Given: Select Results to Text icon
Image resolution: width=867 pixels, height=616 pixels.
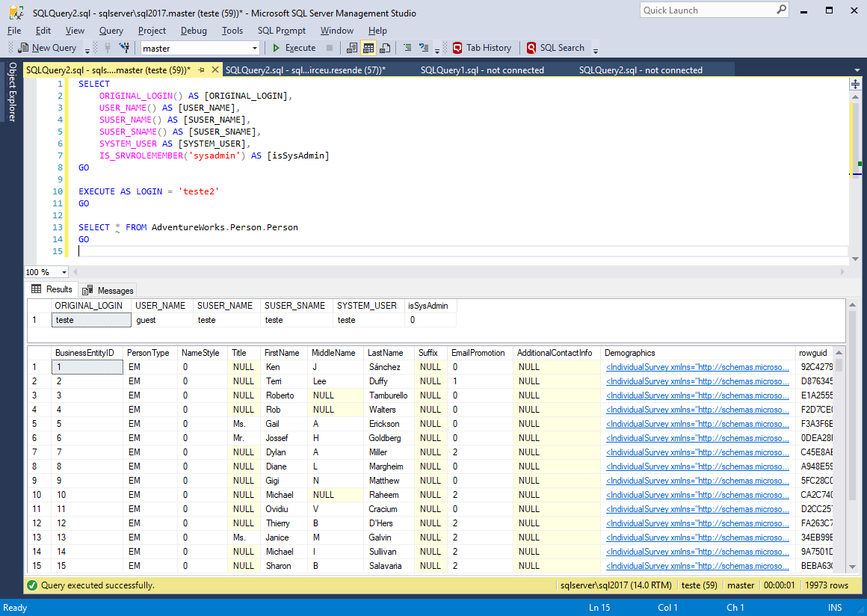Looking at the screenshot, I should (352, 48).
